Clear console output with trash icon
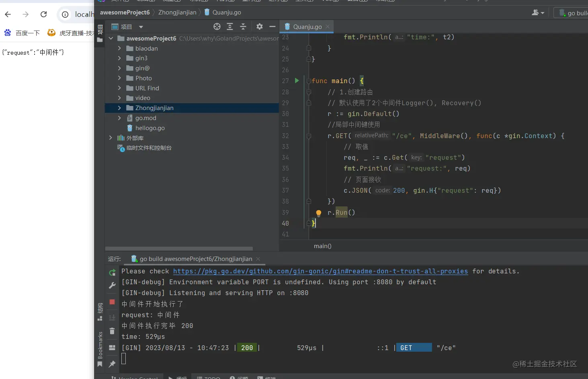The height and width of the screenshot is (379, 588). coord(112,331)
